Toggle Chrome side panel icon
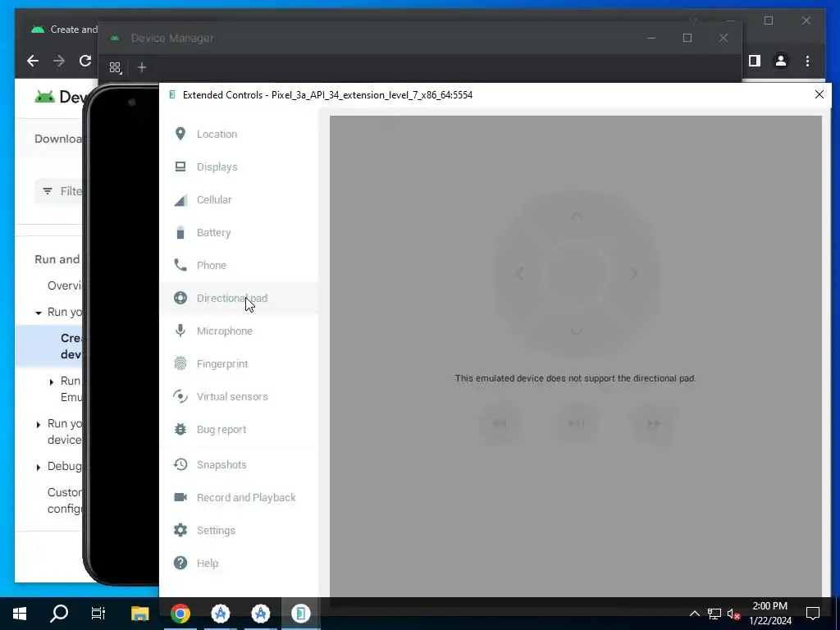Screen dimensions: 840x630 (x=755, y=61)
